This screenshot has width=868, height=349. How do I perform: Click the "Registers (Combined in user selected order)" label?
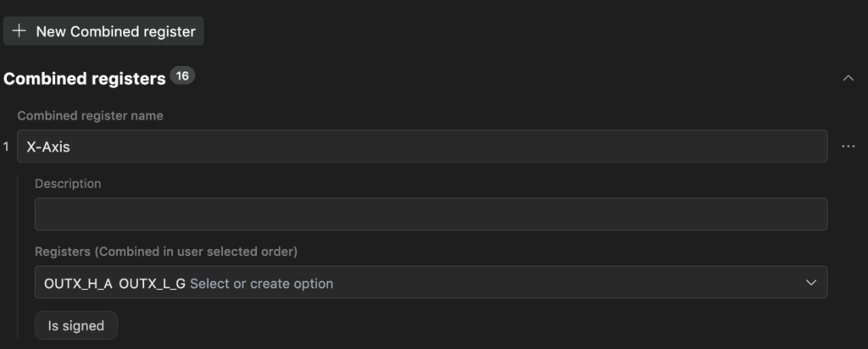(167, 251)
